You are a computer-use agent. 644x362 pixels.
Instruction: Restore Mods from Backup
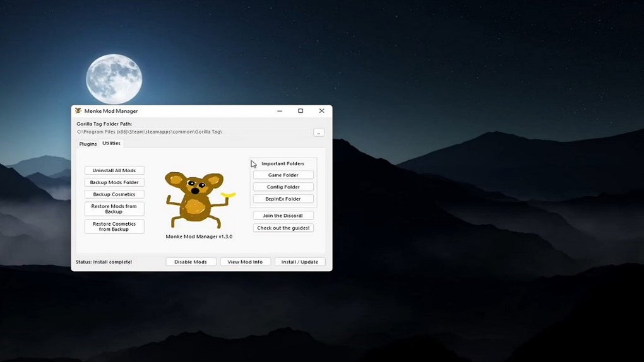click(114, 209)
